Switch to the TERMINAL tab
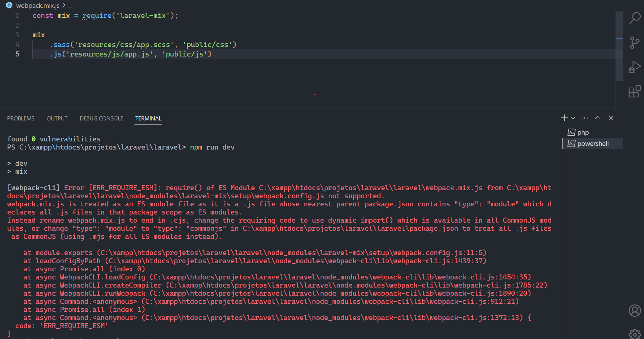Viewport: 644px width, 339px height. pyautogui.click(x=148, y=118)
